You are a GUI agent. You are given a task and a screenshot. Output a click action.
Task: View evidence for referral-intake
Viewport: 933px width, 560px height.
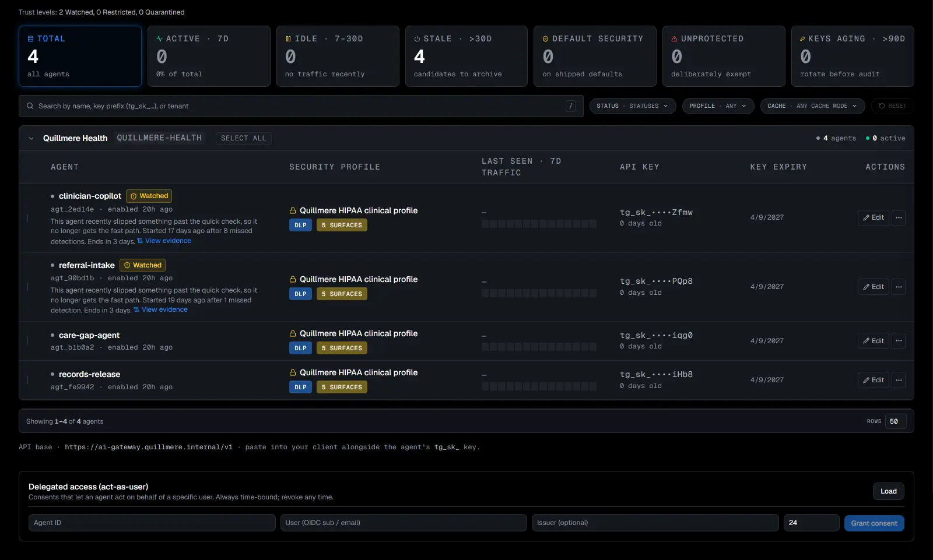pos(160,310)
